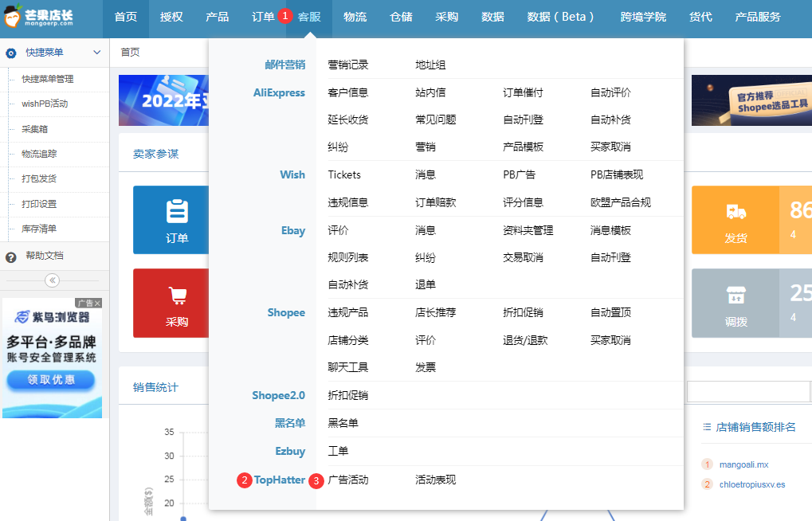Click the 快捷菜单 gear icon
The width and height of the screenshot is (812, 521).
pos(11,53)
